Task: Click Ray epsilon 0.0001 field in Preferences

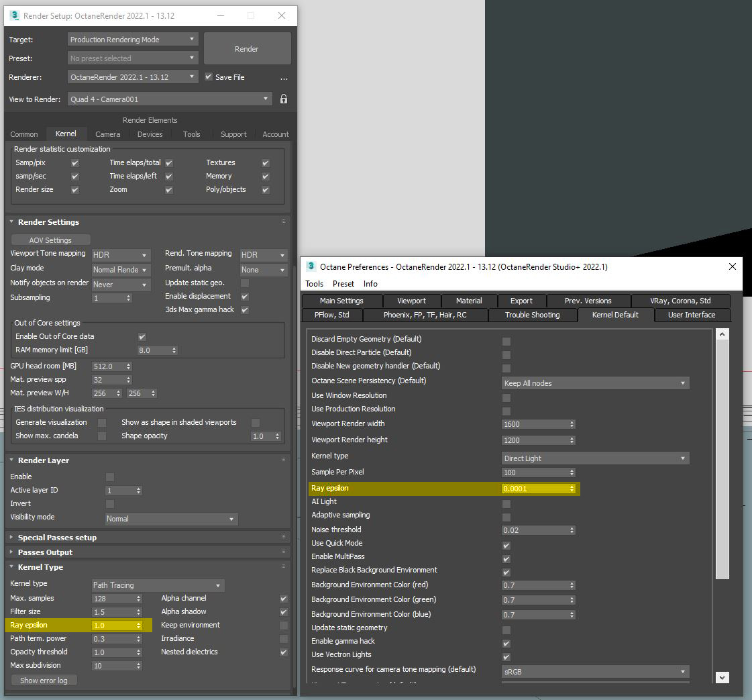Action: 538,489
